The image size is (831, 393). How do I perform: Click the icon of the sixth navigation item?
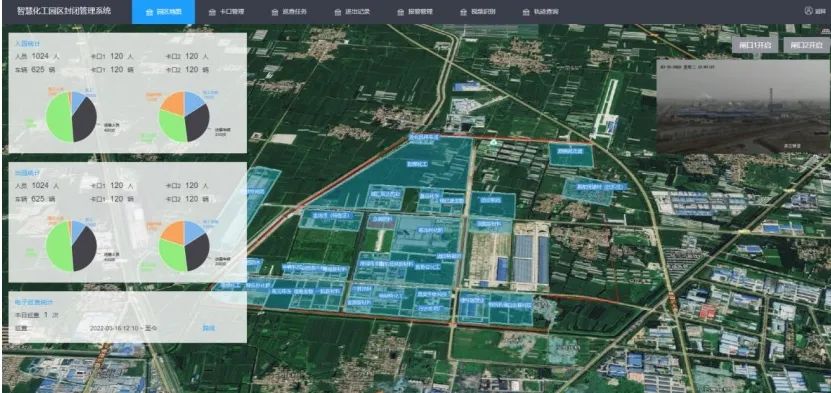(463, 12)
